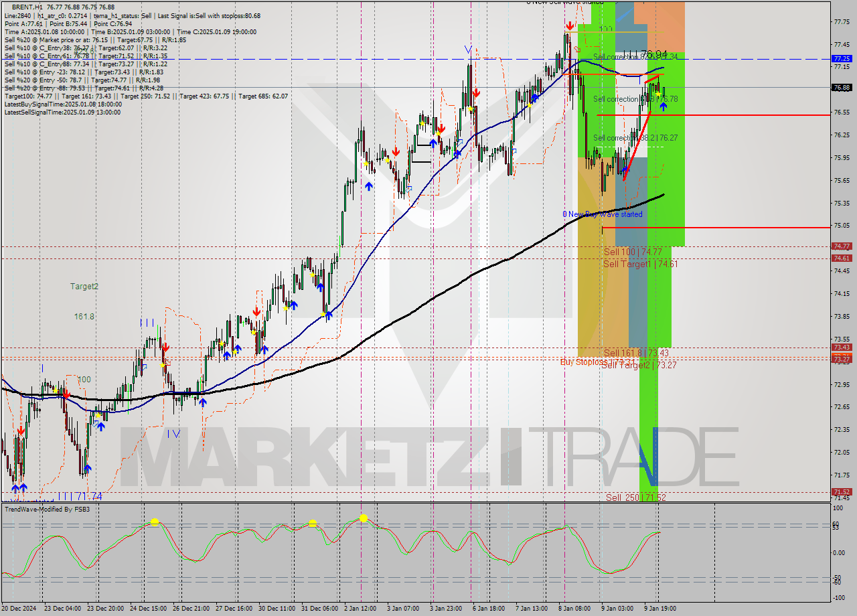
Task: Click the '31 Dec 06:00' time label
Action: point(319,609)
